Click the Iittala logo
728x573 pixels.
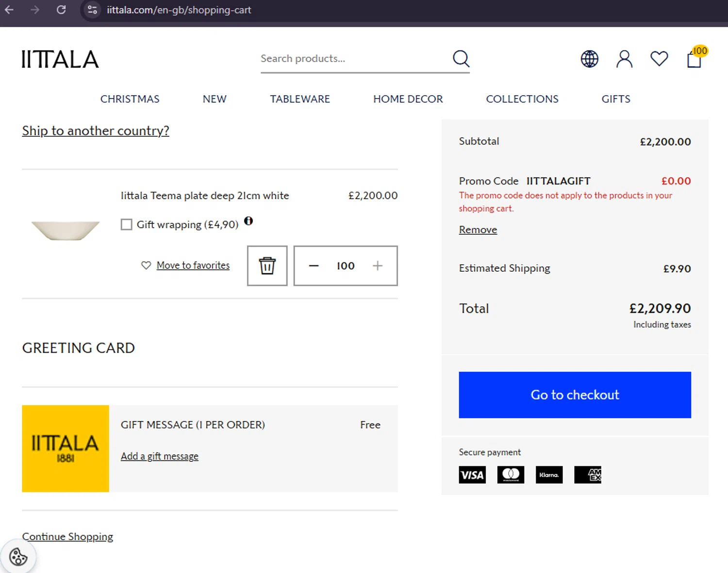[60, 59]
